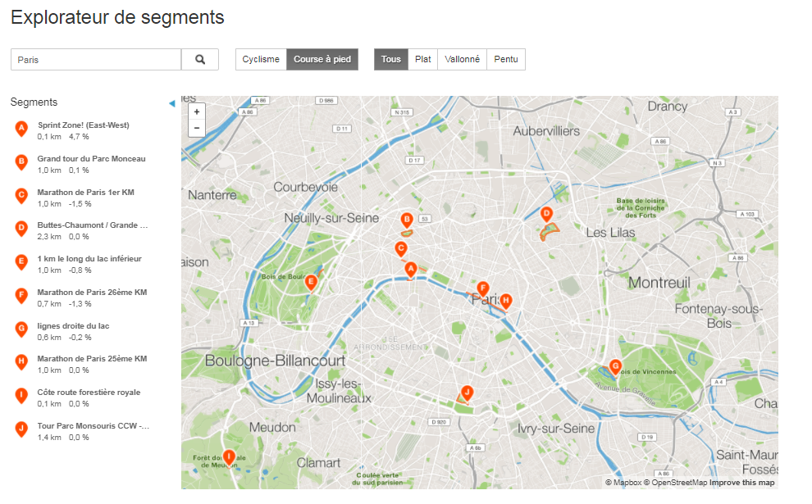Zoom out with the map minus button
The image size is (812, 504).
pyautogui.click(x=197, y=128)
